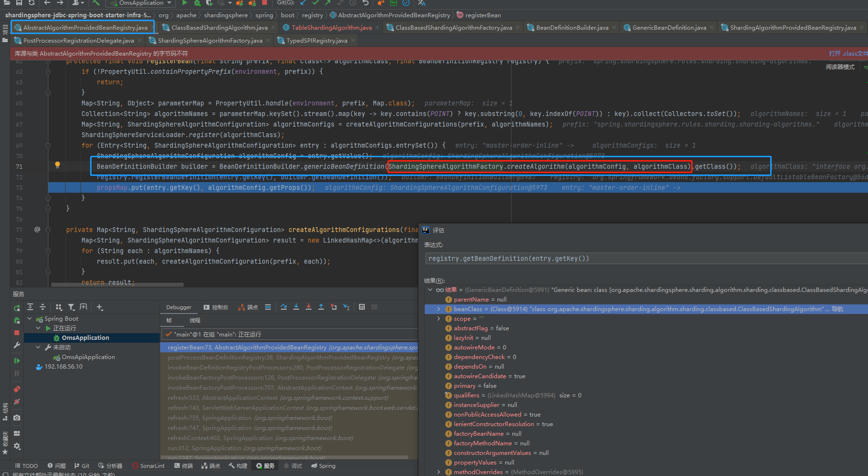View breakpoints using the red circles icon in the Services sidebar
868x476 pixels.
pos(17,389)
